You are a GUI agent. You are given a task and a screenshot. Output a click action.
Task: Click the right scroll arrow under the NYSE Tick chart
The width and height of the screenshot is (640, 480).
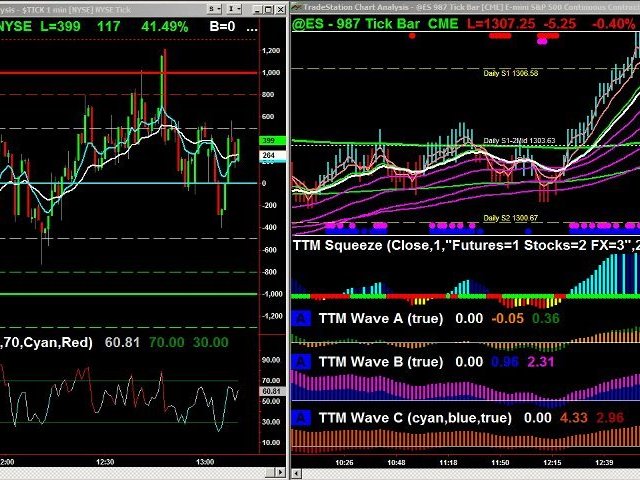(280, 472)
